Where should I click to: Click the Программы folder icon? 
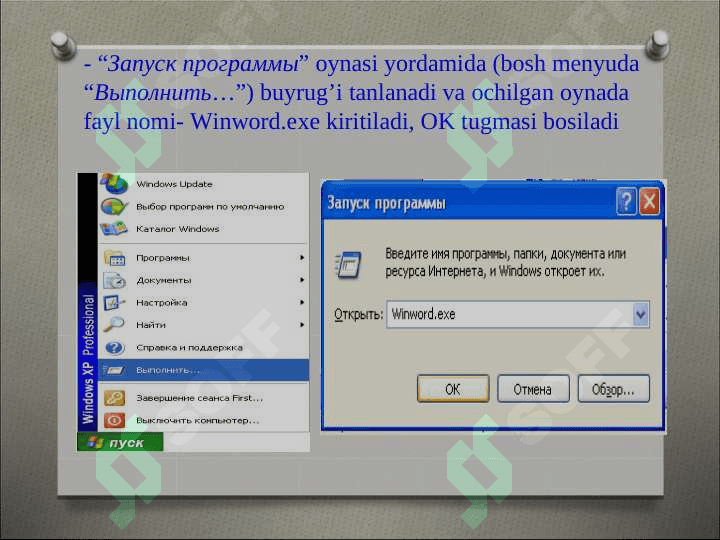pos(114,258)
